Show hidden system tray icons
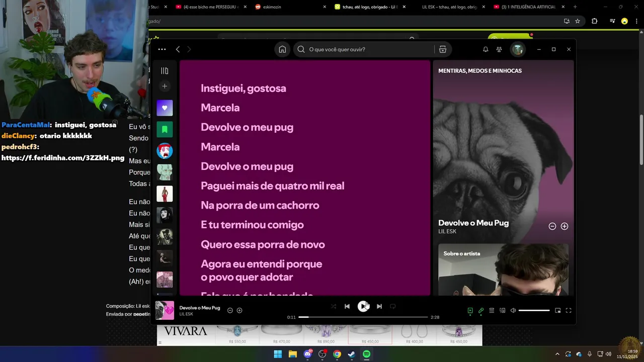The height and width of the screenshot is (362, 644). (x=557, y=354)
